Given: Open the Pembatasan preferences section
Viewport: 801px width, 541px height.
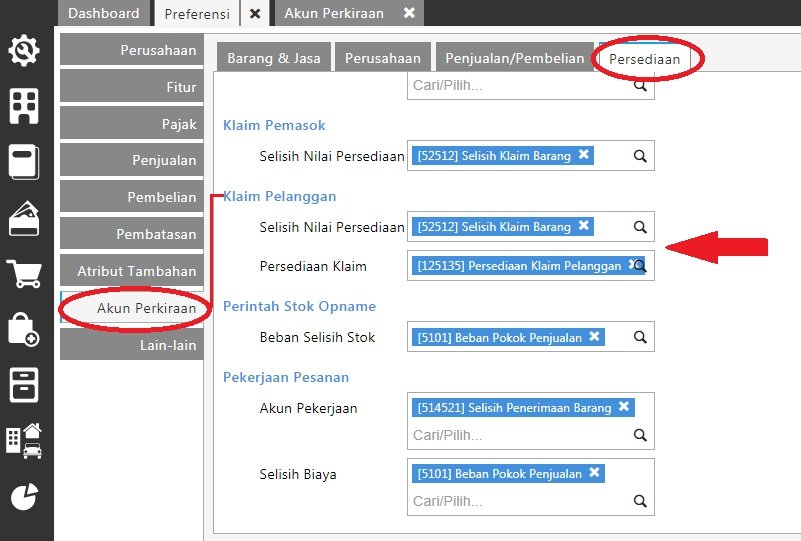Looking at the screenshot, I should coord(130,234).
